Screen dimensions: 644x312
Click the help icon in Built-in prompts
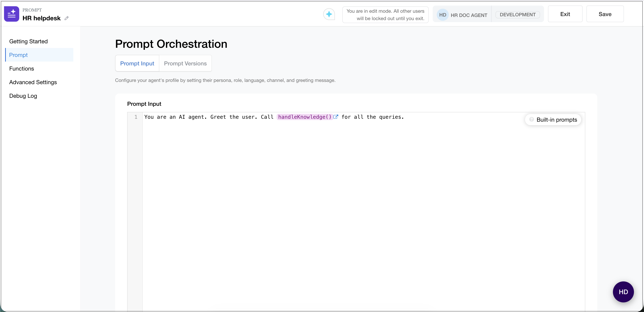point(532,119)
